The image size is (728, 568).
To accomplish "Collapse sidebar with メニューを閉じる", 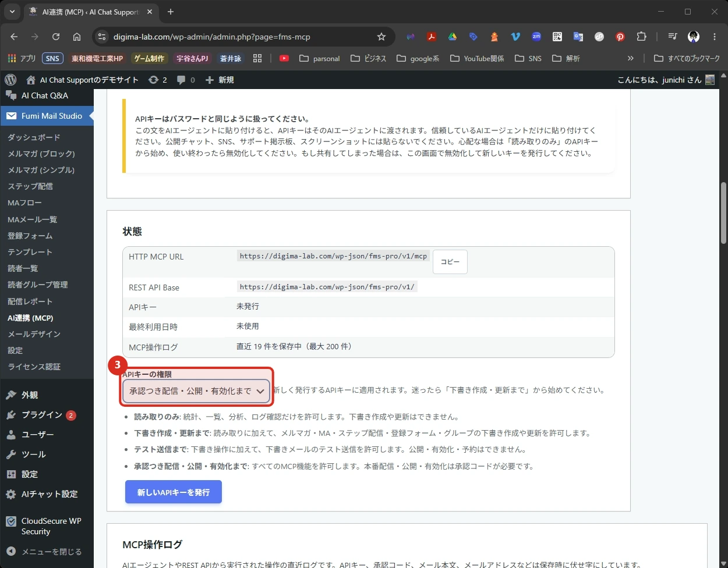I will 47,552.
